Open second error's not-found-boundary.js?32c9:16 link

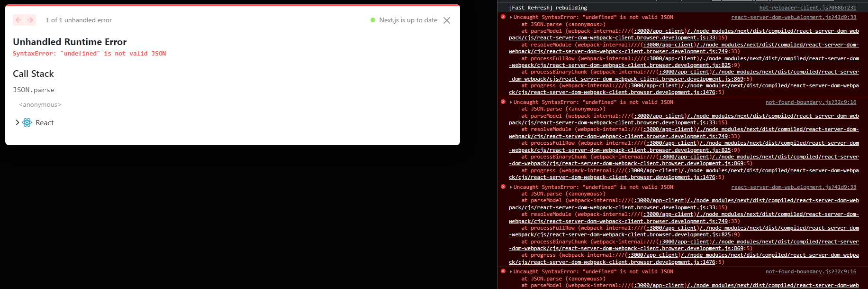(811, 102)
